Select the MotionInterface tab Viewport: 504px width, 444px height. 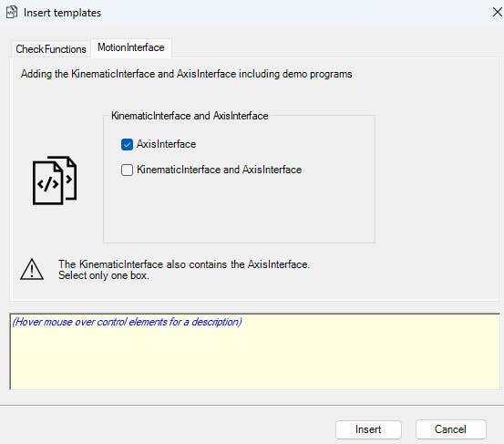[x=131, y=47]
